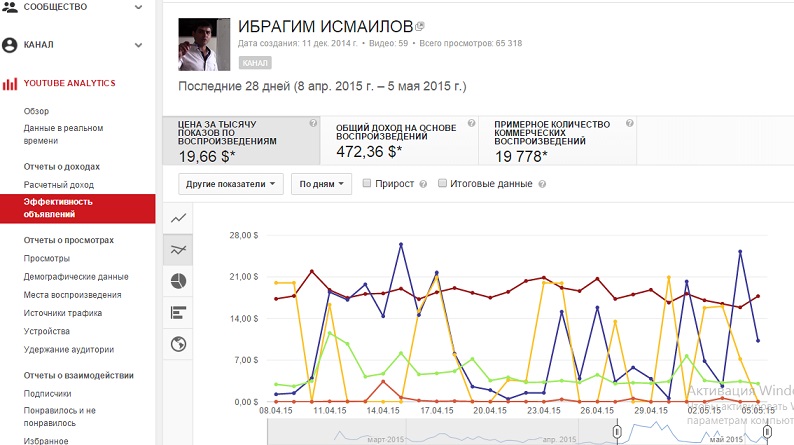Open Понравилось и не понравилось report
This screenshot has height=445, width=794.
click(60, 417)
